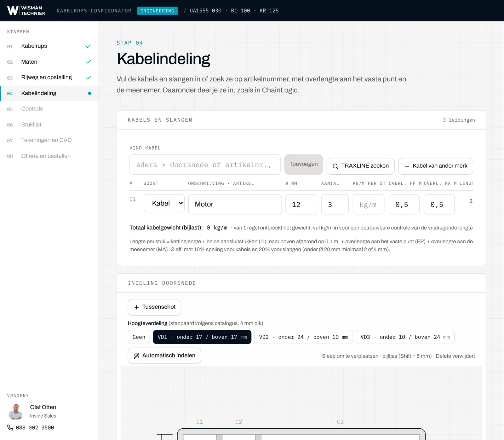
Task: Go to step 01 Kabelrups
Action: point(49,46)
